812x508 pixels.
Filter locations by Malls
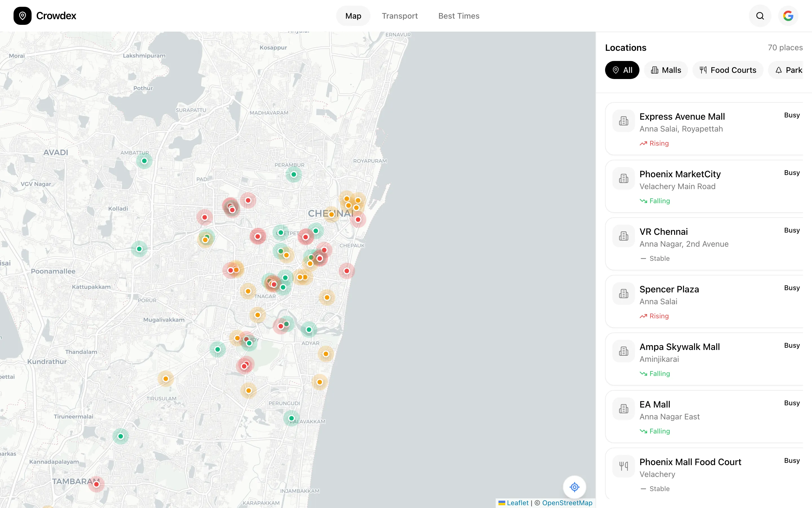(x=666, y=70)
